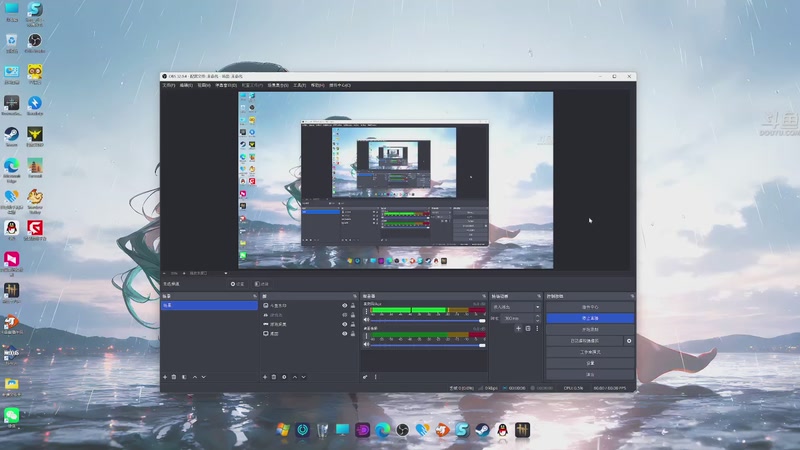Decrease transition duration with down stepper
The height and width of the screenshot is (450, 800).
click(x=537, y=320)
